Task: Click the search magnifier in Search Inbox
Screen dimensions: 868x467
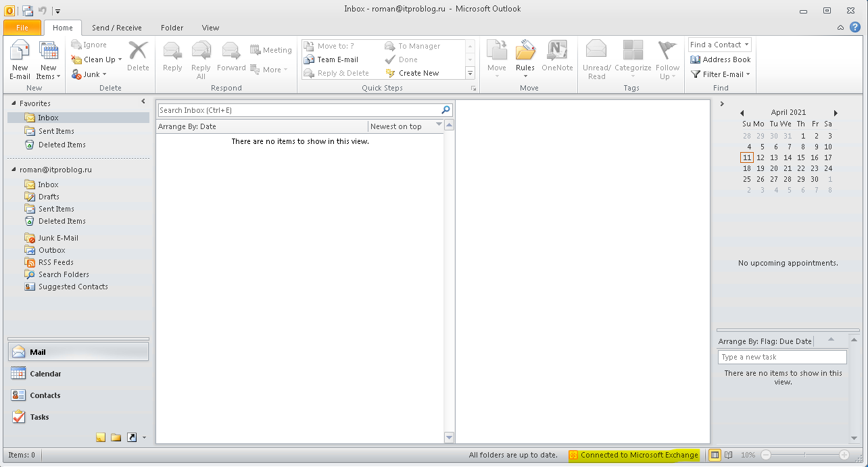Action: click(x=445, y=109)
